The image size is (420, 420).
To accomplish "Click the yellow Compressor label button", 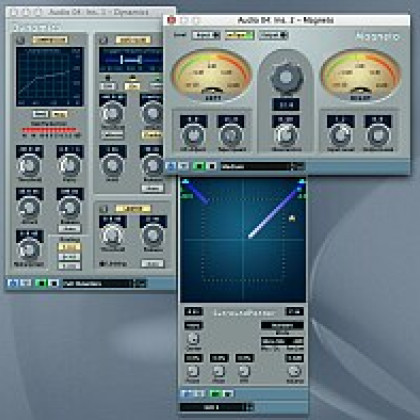I will (50, 40).
